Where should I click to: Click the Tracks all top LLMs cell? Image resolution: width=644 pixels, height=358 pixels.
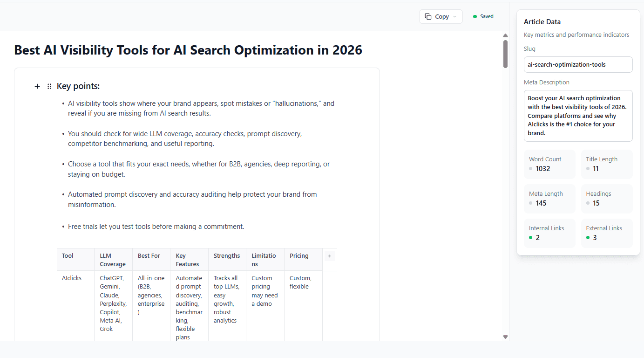(227, 306)
